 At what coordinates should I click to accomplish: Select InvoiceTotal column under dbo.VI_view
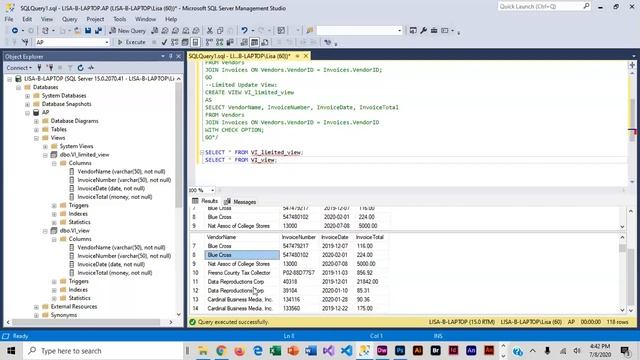pyautogui.click(x=115, y=273)
